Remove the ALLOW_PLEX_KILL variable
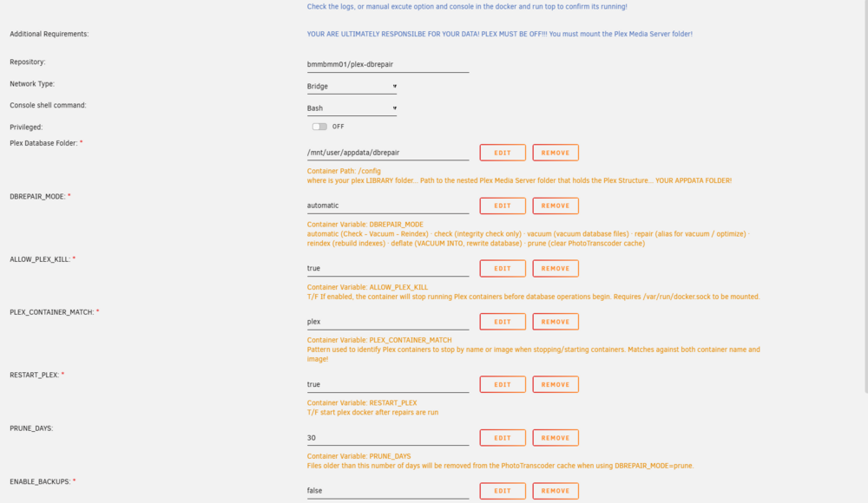This screenshot has height=503, width=868. [556, 268]
